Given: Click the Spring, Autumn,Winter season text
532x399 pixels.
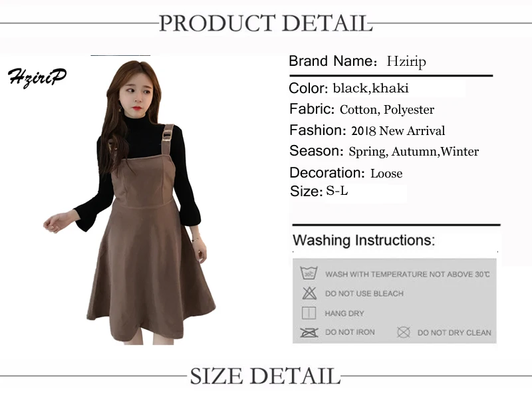Looking at the screenshot, I should tap(414, 152).
